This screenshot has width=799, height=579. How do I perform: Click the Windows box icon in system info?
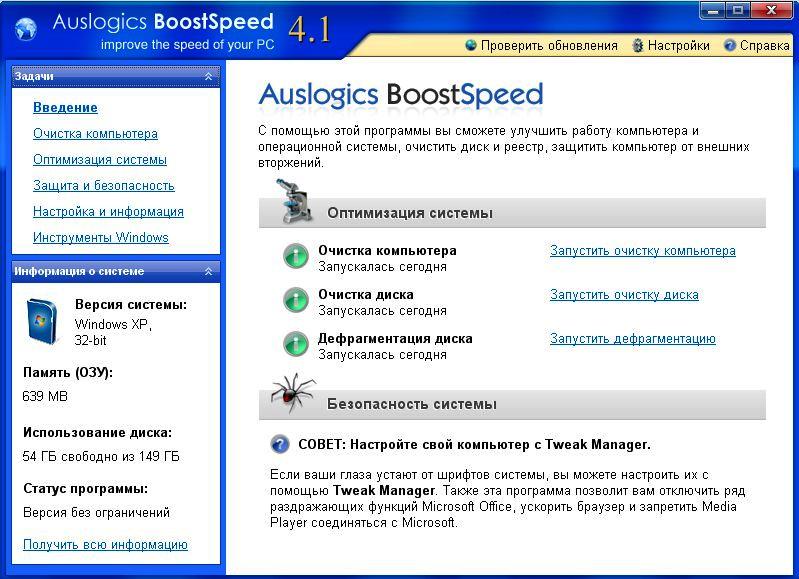click(42, 322)
